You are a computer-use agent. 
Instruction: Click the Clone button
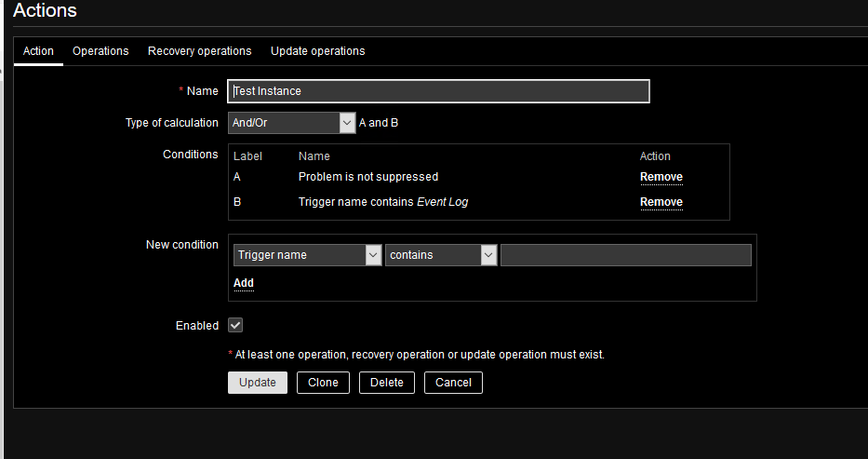tap(323, 383)
